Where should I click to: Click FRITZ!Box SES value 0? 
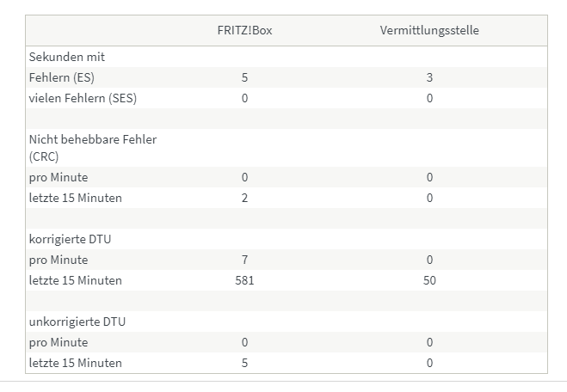[245, 98]
